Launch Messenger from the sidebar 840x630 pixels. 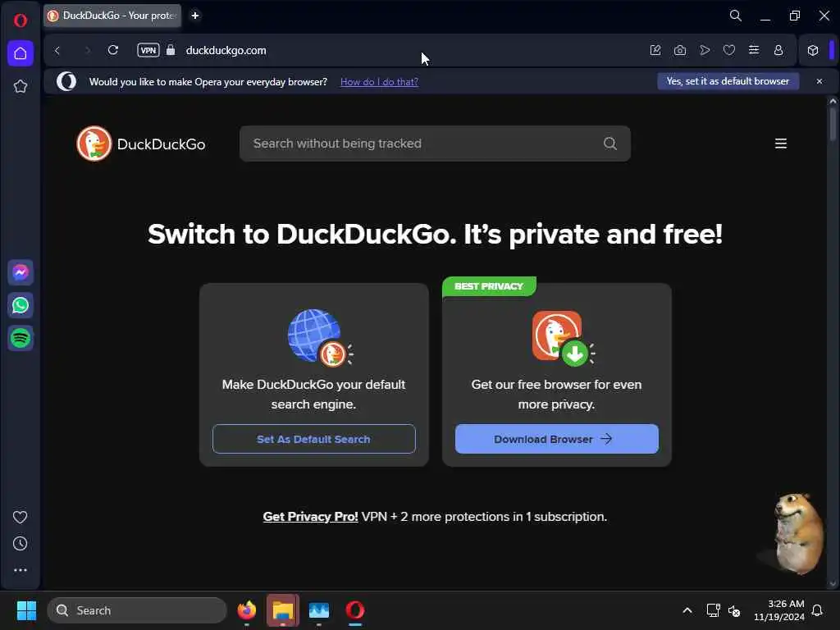pyautogui.click(x=21, y=272)
